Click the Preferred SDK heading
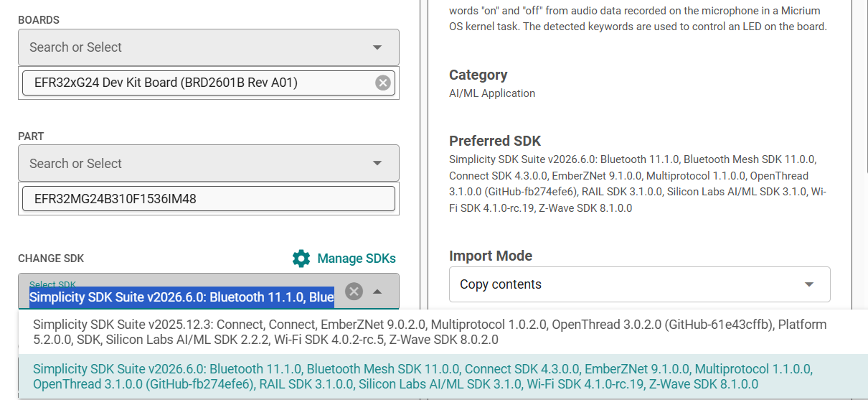The width and height of the screenshot is (868, 400). coord(495,141)
